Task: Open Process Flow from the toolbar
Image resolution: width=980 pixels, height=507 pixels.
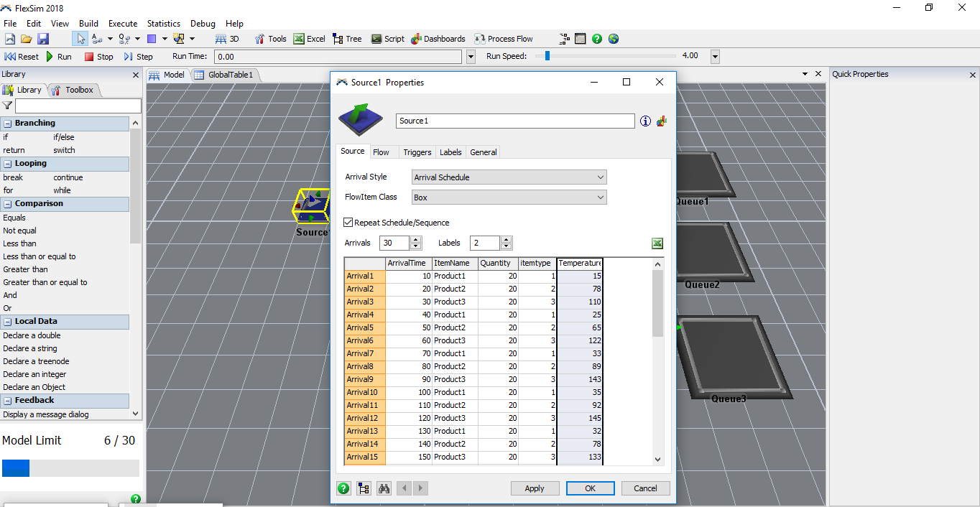Action: (x=504, y=39)
